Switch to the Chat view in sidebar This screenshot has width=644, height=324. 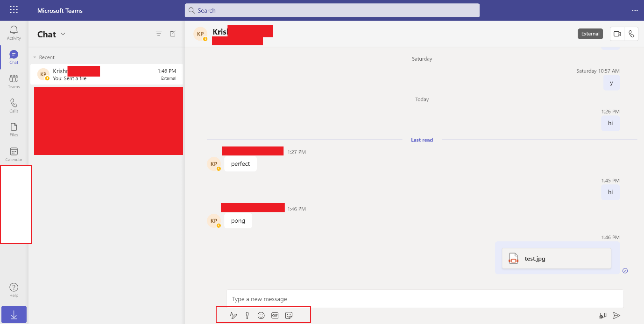(14, 57)
